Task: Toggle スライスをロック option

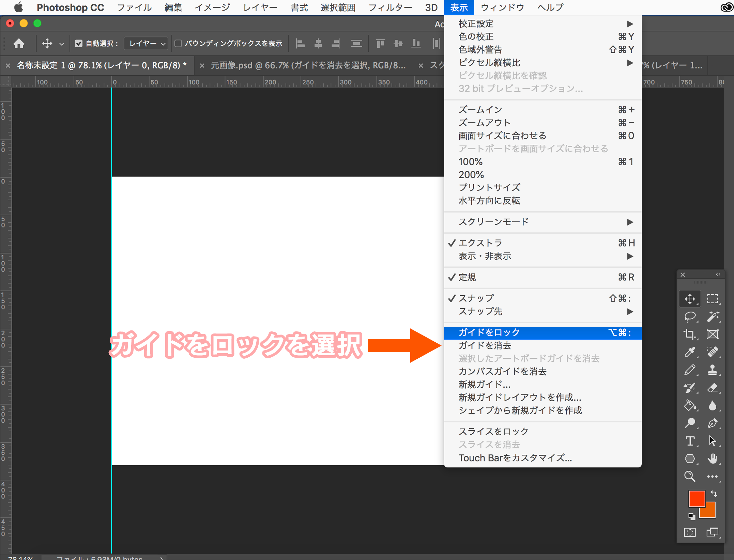Action: pos(542,431)
